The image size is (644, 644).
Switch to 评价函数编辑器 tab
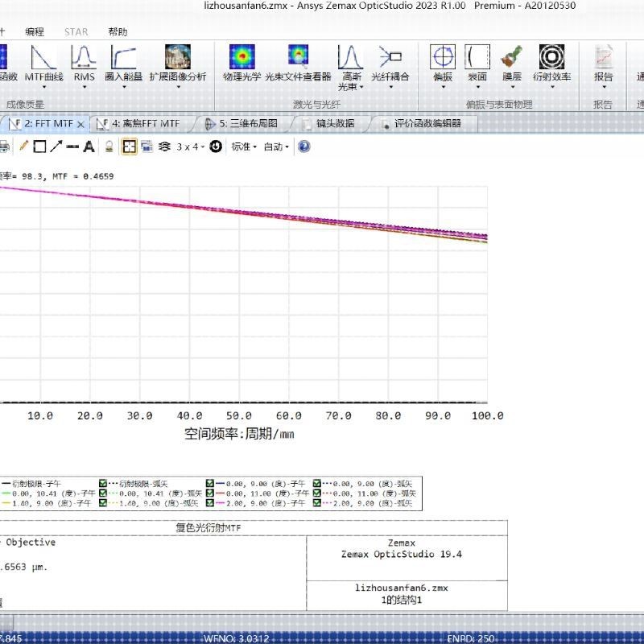(x=423, y=124)
